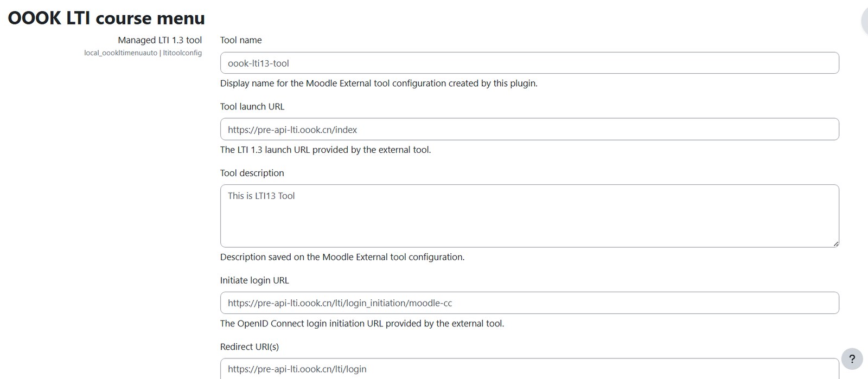Click the "Tool name" field label
This screenshot has height=379, width=868.
coord(241,40)
